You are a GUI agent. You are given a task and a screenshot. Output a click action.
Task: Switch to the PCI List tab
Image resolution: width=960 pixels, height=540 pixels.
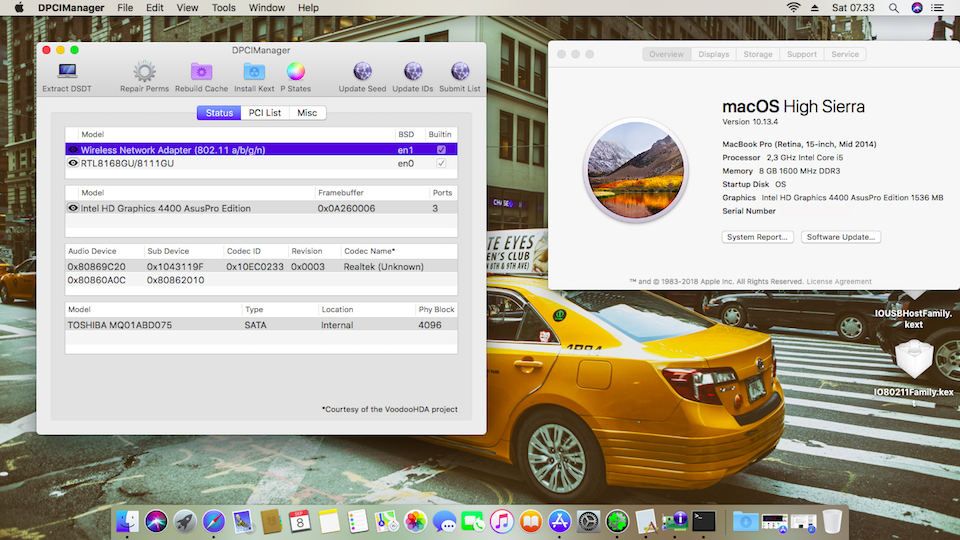265,113
